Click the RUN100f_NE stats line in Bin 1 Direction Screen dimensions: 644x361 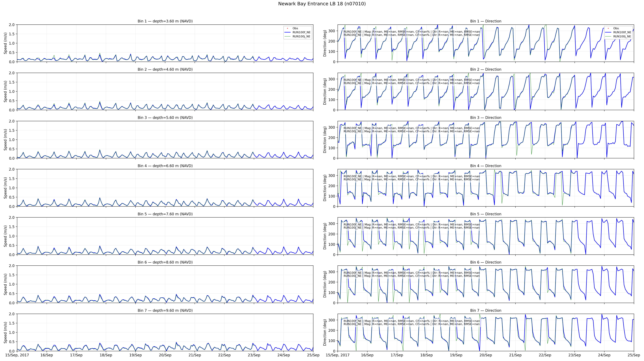pos(412,32)
